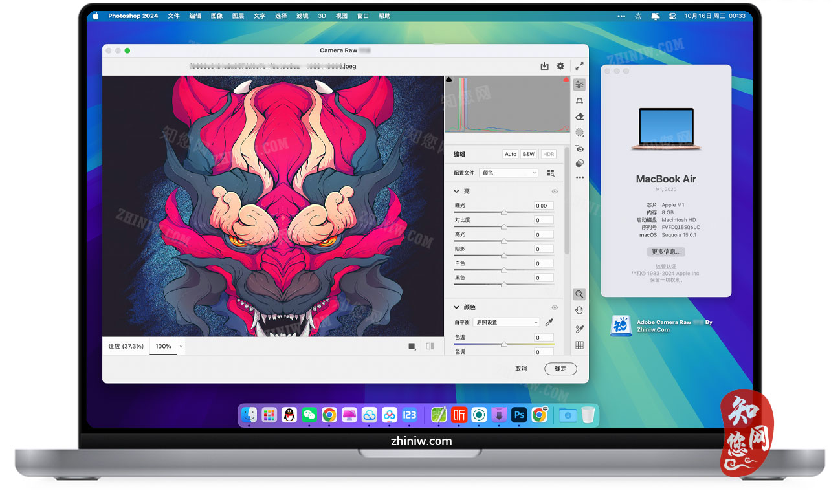
Task: Browse profiles icon beside 配置文件 dropdown
Action: point(551,173)
